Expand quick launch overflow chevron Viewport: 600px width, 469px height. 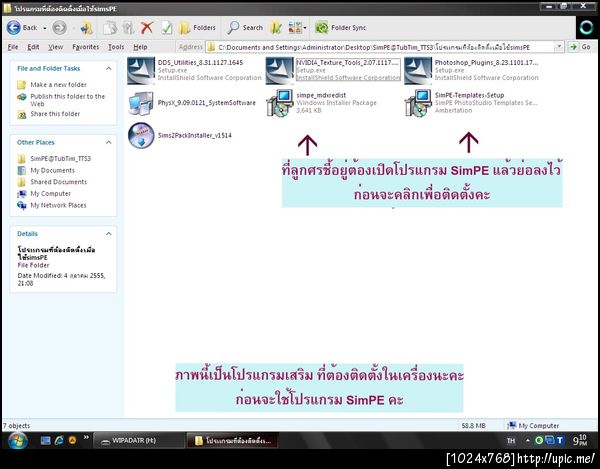click(86, 437)
